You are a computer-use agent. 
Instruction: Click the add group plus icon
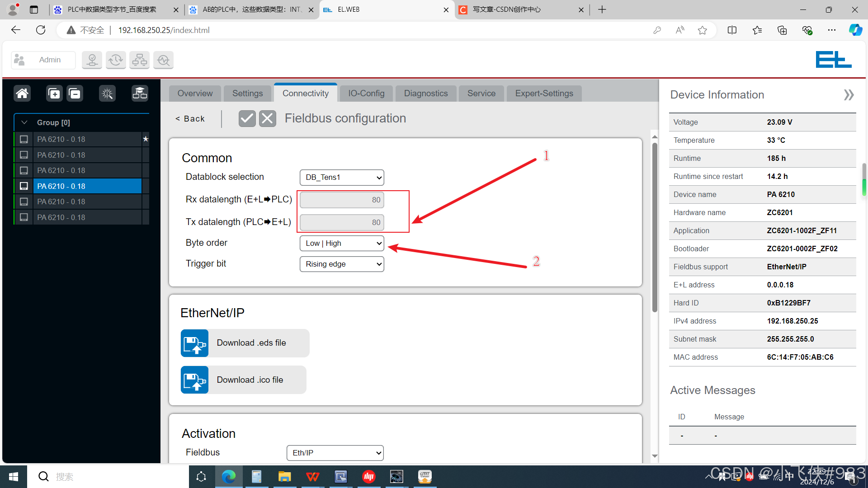coord(54,94)
